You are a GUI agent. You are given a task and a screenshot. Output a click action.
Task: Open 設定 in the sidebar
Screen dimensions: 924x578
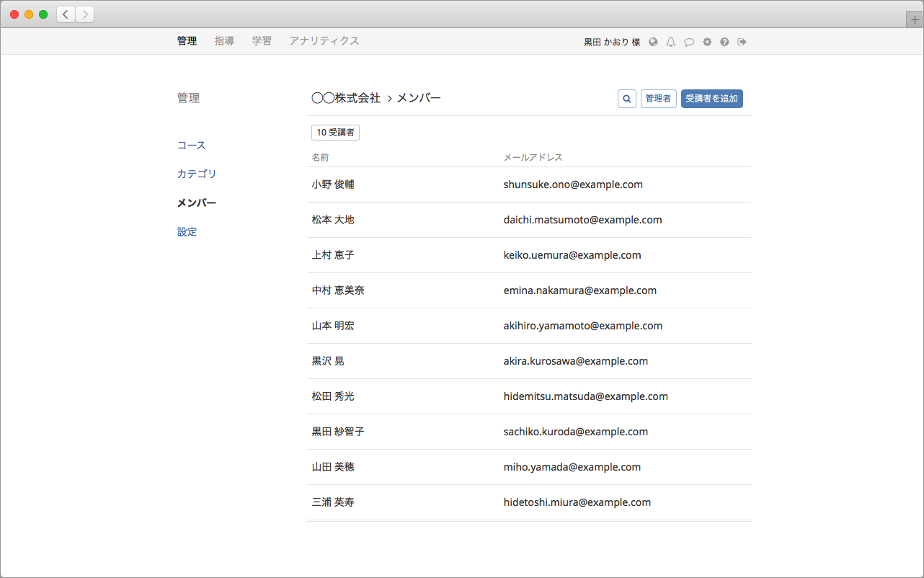click(187, 232)
